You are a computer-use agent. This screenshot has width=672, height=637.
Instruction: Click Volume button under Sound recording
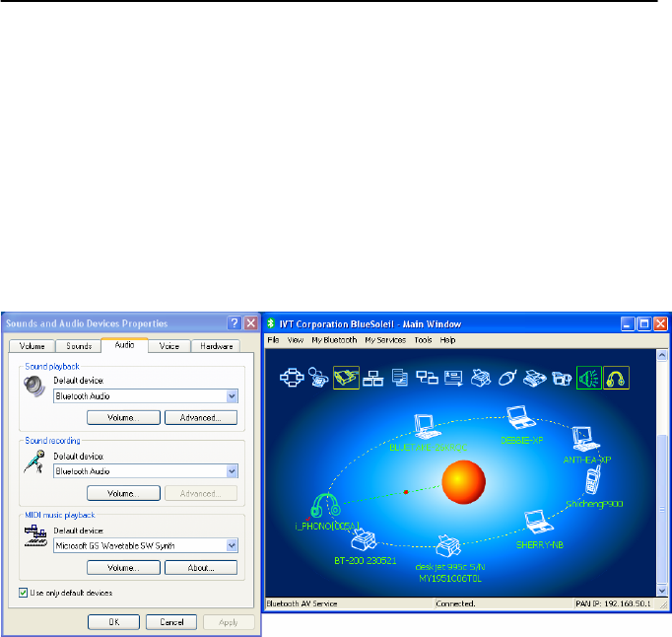click(123, 493)
